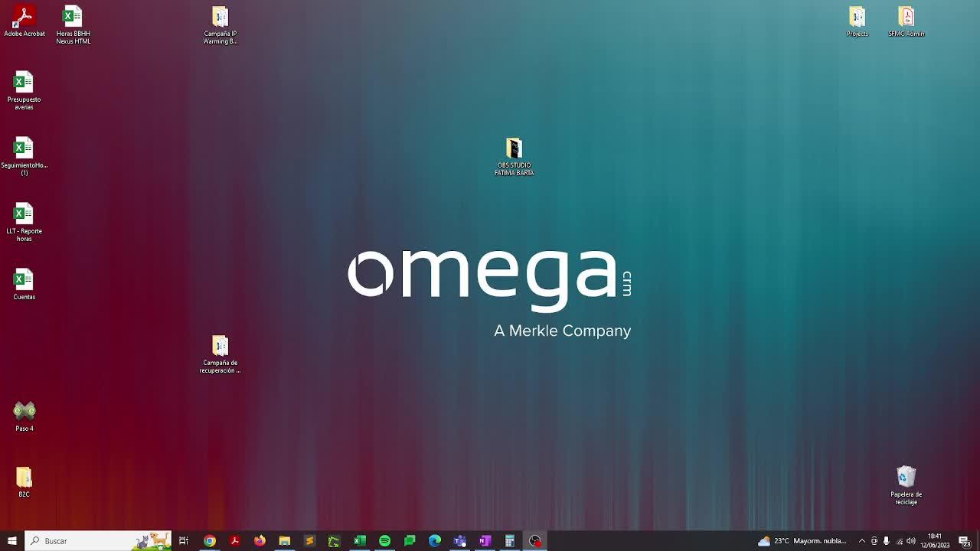Open Adobe Acrobat from the taskbar
980x551 pixels.
click(x=234, y=541)
